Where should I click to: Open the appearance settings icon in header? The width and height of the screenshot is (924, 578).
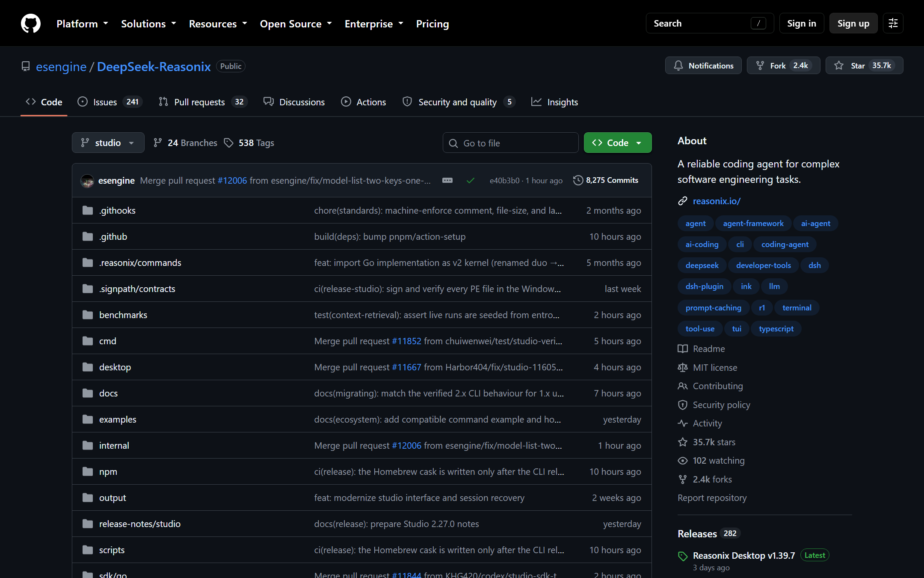[x=893, y=23]
